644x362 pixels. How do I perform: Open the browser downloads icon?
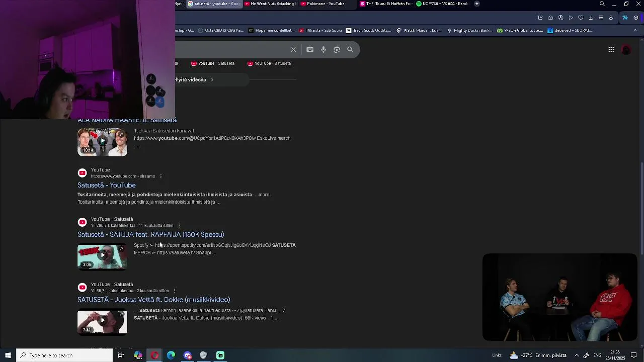[591, 18]
